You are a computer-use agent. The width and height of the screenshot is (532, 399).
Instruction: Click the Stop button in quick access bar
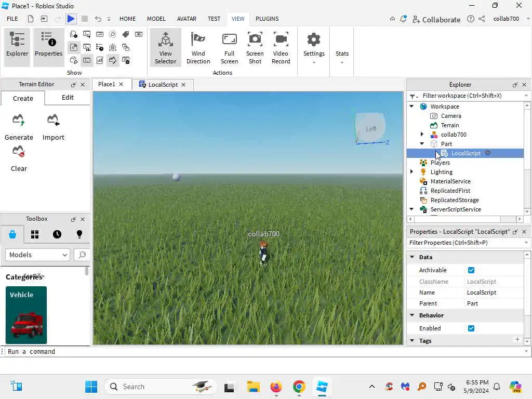[85, 19]
